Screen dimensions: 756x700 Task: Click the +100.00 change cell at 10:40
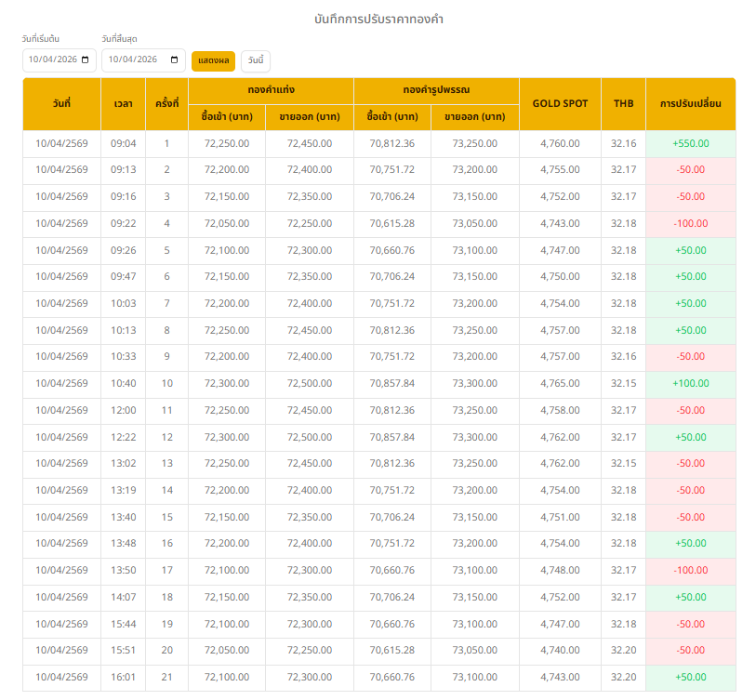tap(690, 384)
